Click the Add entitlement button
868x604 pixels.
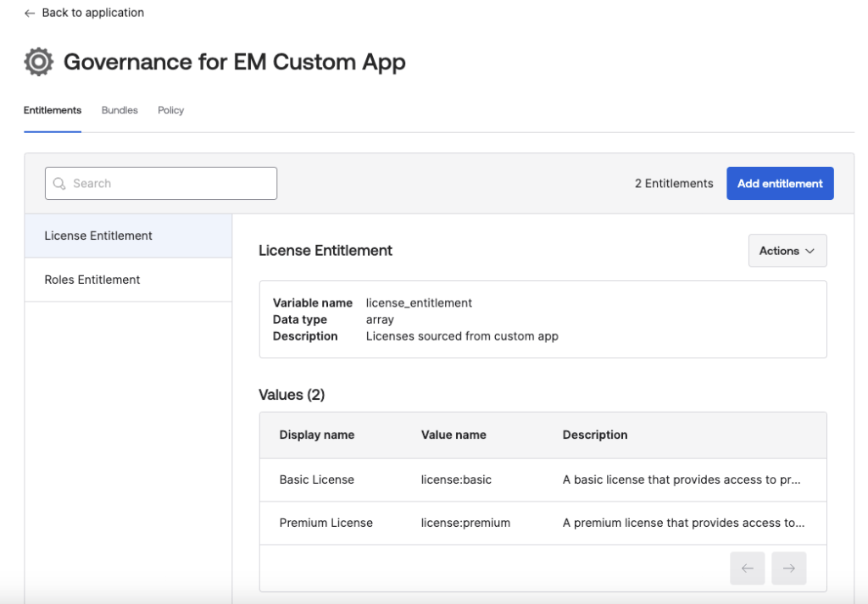(x=780, y=183)
